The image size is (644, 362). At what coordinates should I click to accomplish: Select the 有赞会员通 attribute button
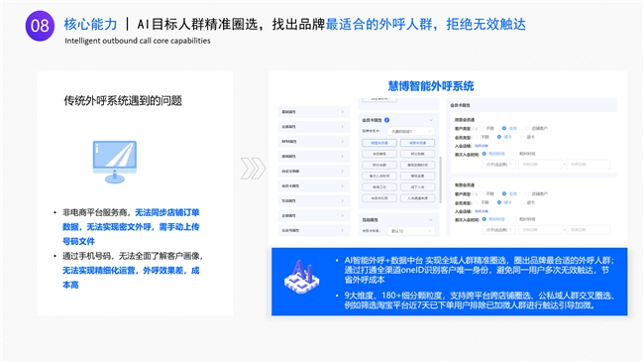coord(417,143)
